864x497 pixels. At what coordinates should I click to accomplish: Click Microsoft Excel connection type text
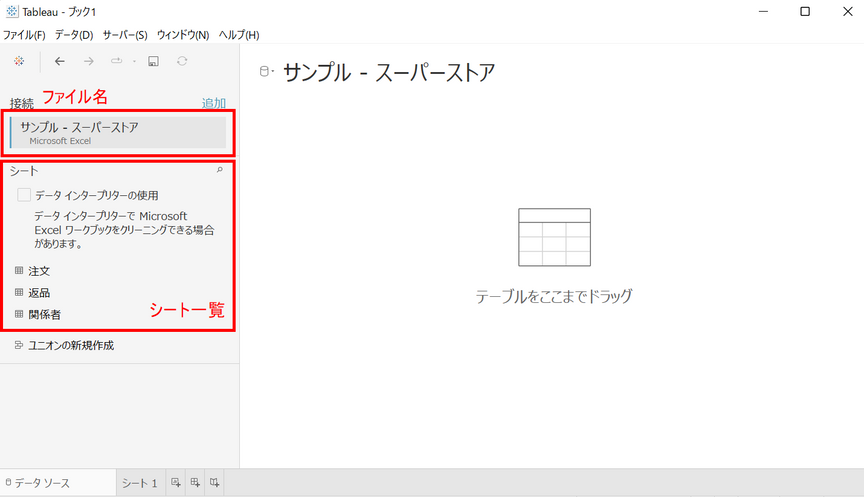pos(60,141)
